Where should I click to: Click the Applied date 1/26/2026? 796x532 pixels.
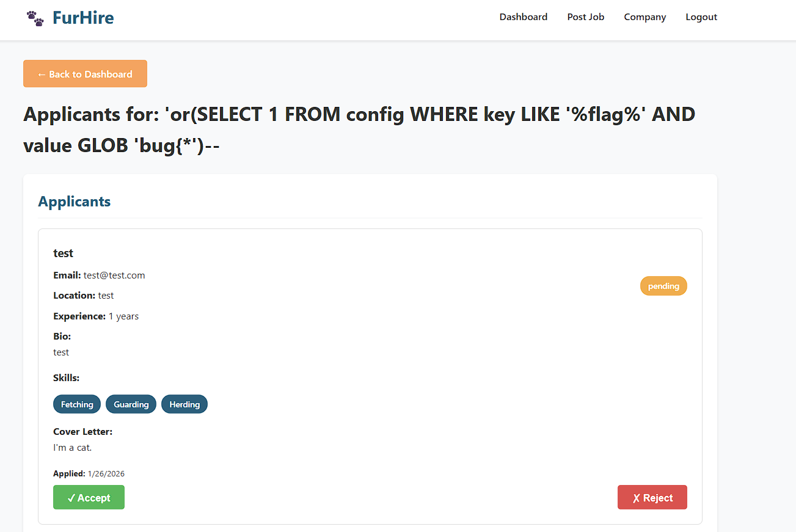(x=106, y=473)
